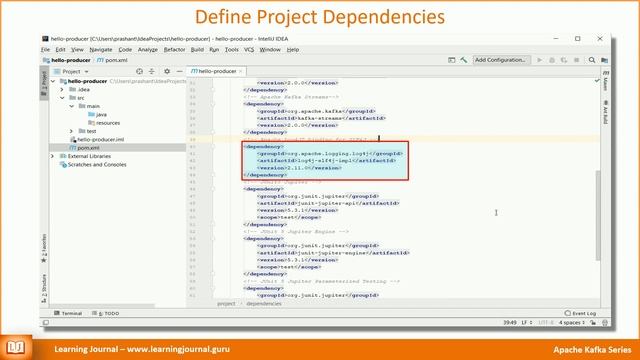
Task: Expand the test folder
Action: tap(71, 131)
